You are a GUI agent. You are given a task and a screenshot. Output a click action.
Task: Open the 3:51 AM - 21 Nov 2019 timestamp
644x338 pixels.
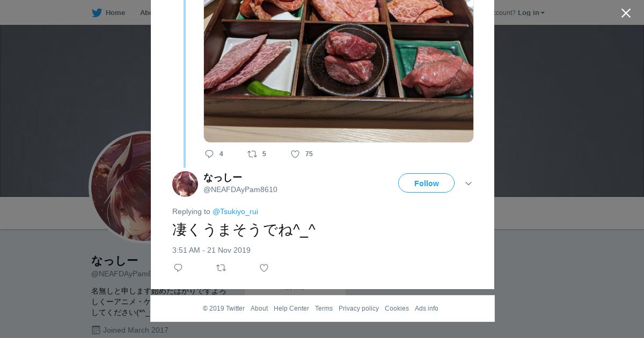click(211, 250)
